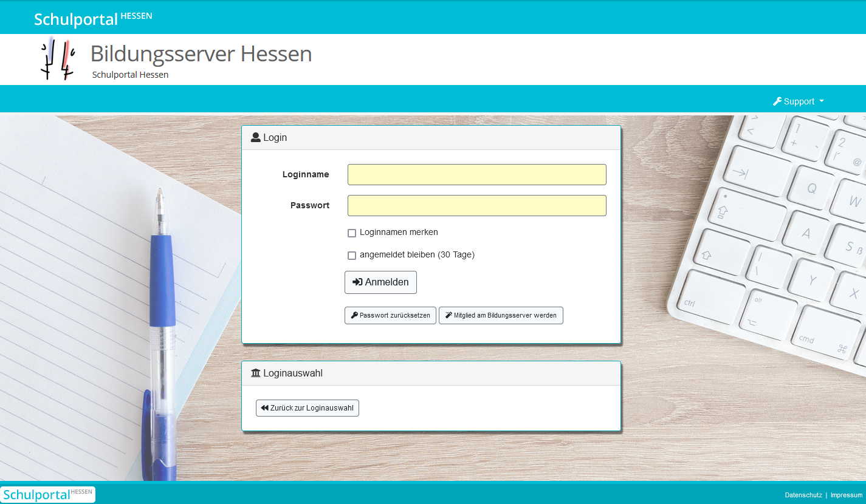Click the Loginname label text
This screenshot has width=866, height=504.
[306, 174]
